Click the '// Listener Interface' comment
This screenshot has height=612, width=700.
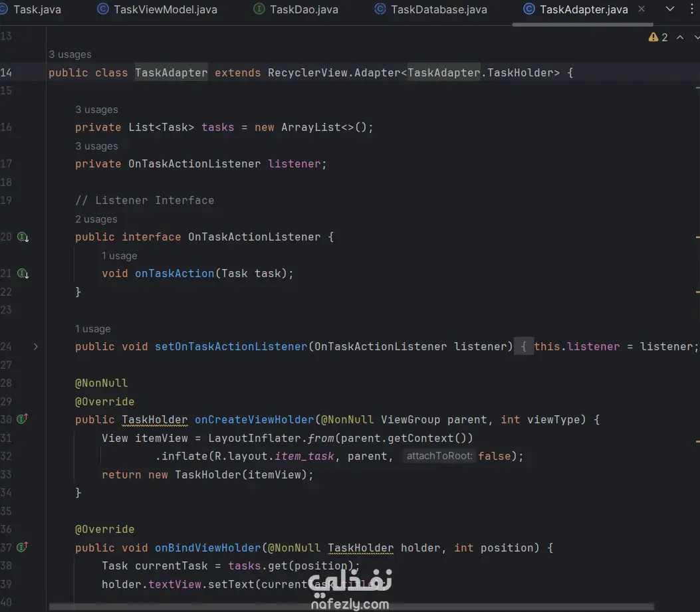[x=145, y=201]
